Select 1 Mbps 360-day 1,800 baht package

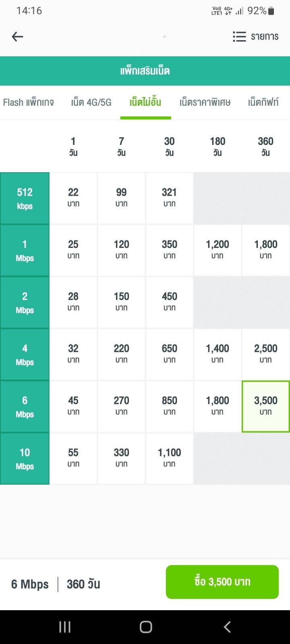point(266,250)
